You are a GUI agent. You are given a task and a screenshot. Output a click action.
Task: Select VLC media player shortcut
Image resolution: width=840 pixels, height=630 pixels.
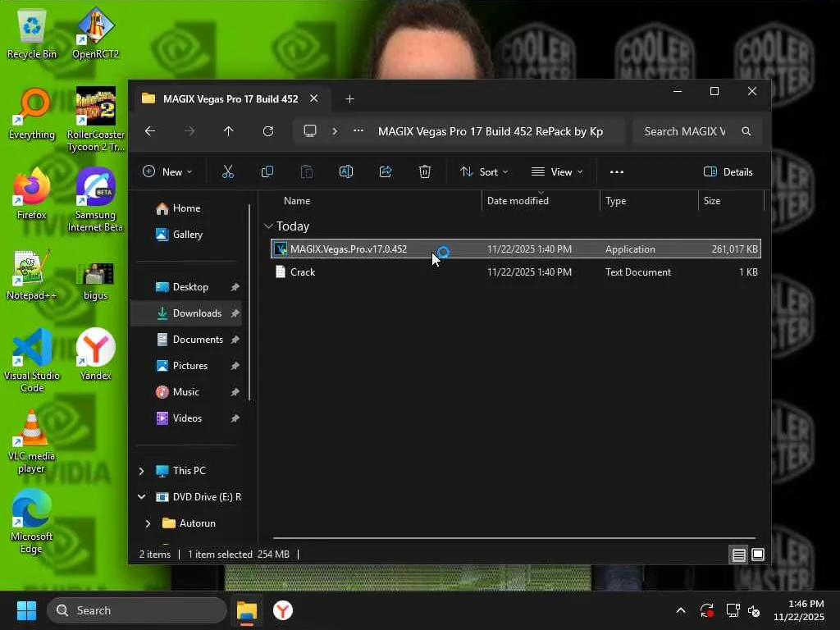pyautogui.click(x=32, y=441)
